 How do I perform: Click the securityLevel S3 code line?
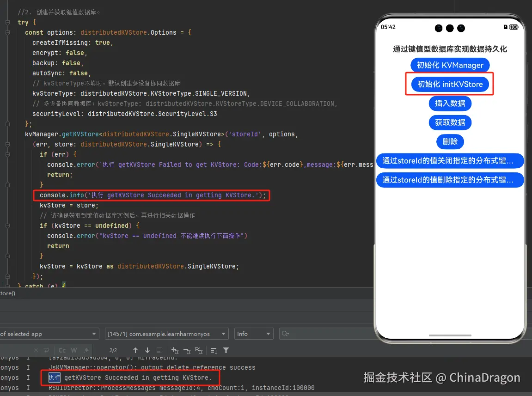[x=124, y=114]
